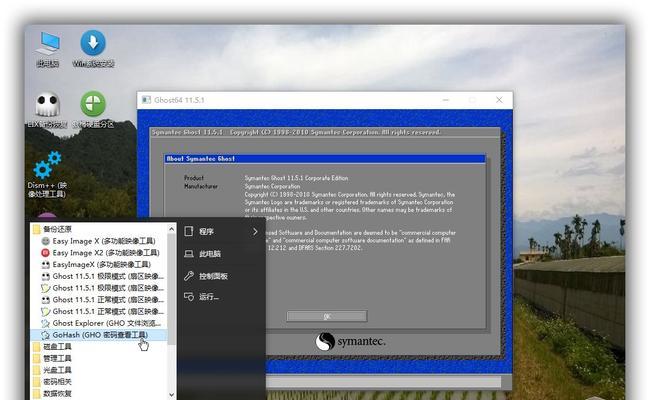Open the Dism++ gears desktop icon

47,174
